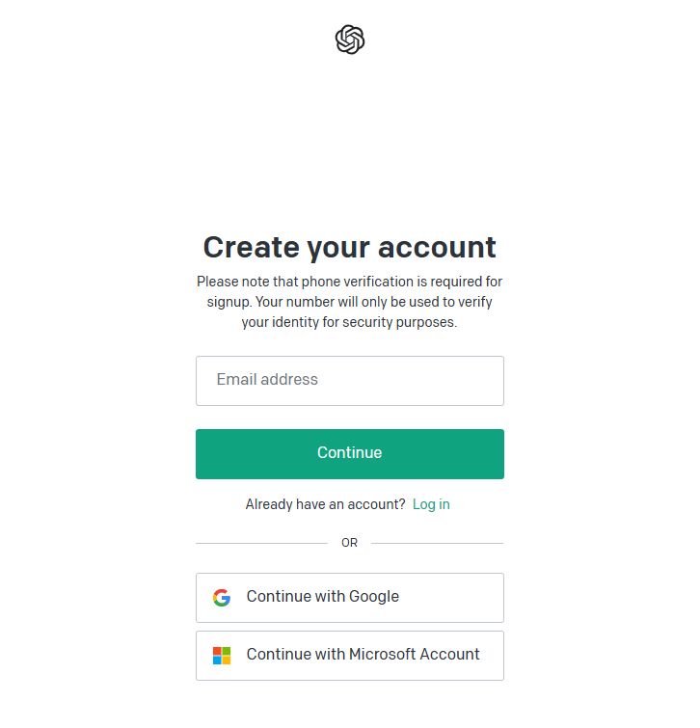700x728 pixels.
Task: Focus the Email address input field
Action: coord(349,380)
